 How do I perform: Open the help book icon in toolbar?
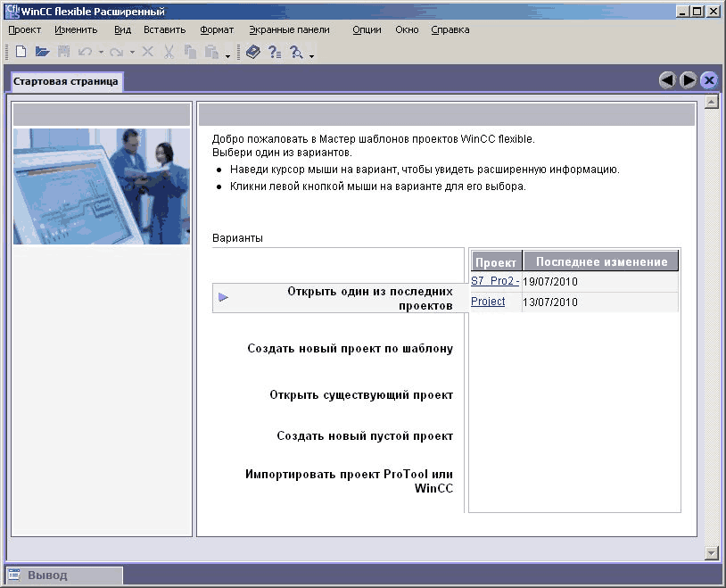click(252, 53)
